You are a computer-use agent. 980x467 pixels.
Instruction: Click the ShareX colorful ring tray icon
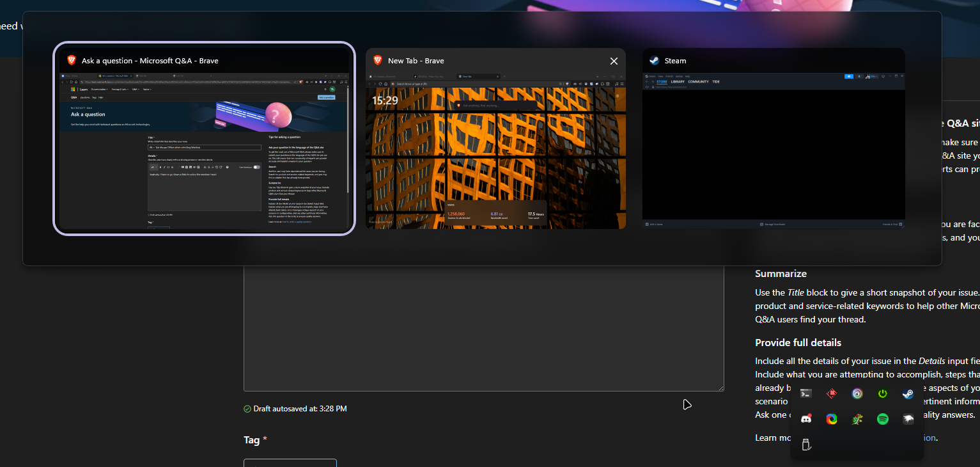(832, 419)
